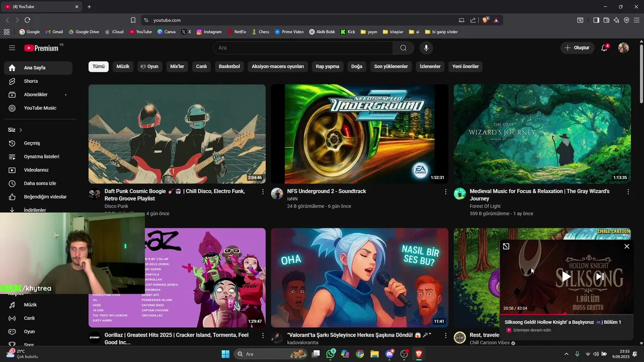Open Beğendiğim videolar in sidebar
Image resolution: width=644 pixels, height=362 pixels.
click(x=38, y=197)
